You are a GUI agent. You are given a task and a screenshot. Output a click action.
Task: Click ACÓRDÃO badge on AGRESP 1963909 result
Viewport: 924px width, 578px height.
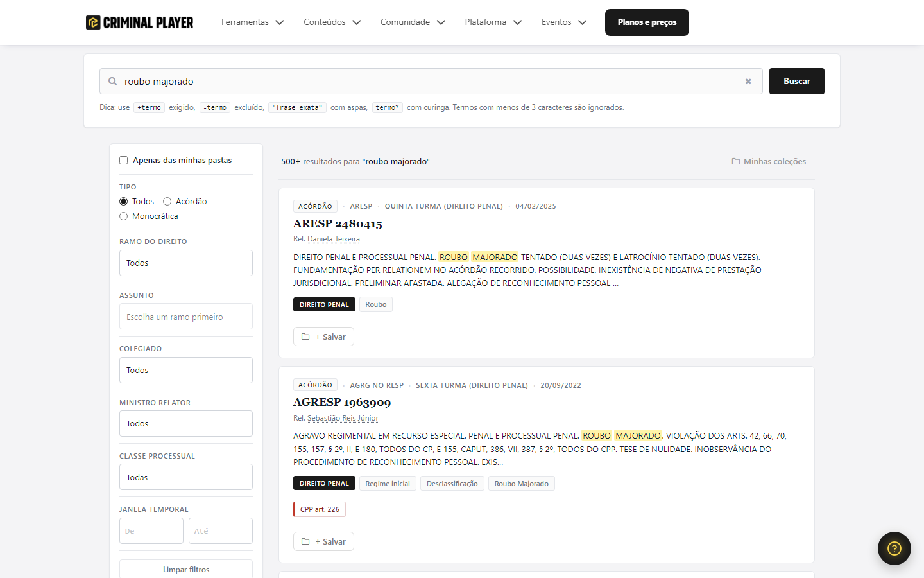[x=315, y=385]
